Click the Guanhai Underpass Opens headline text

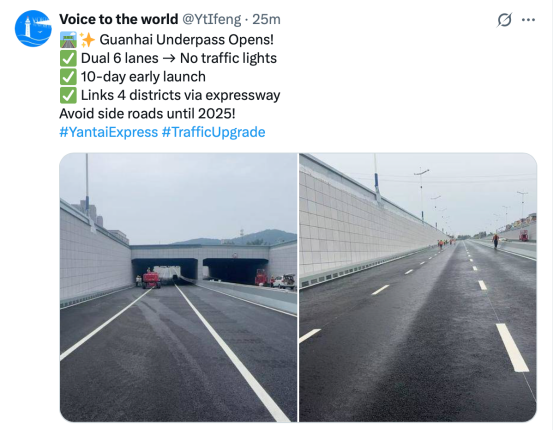pyautogui.click(x=187, y=40)
